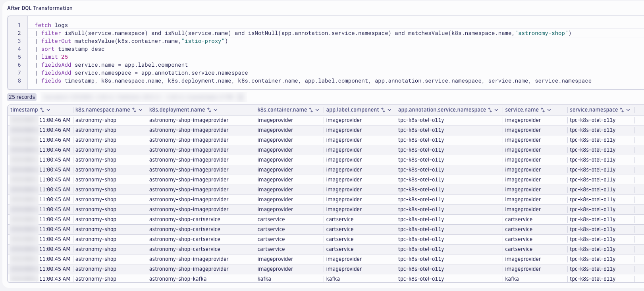Click line number 8 in editor gutter
Viewport: 644px width, 291px height.
tap(19, 81)
